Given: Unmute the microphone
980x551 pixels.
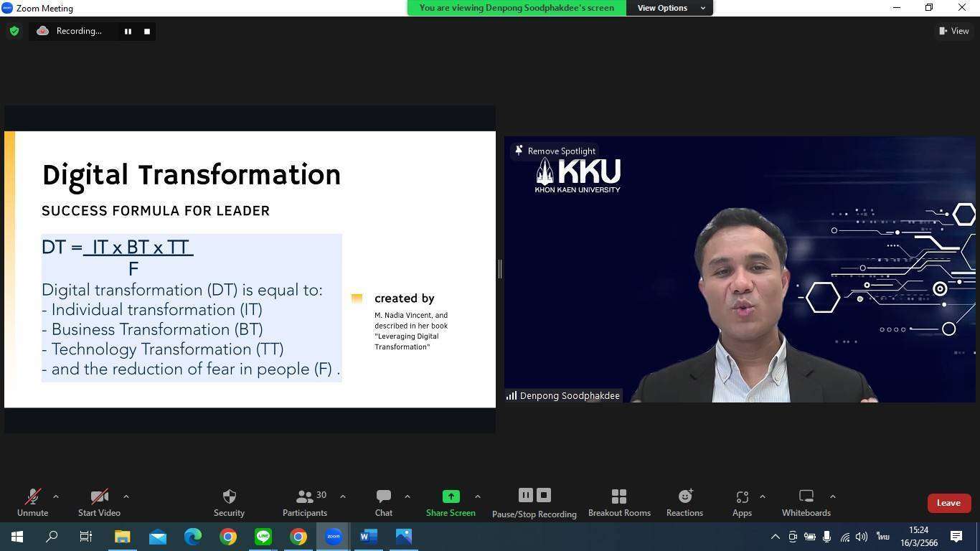Looking at the screenshot, I should 32,503.
